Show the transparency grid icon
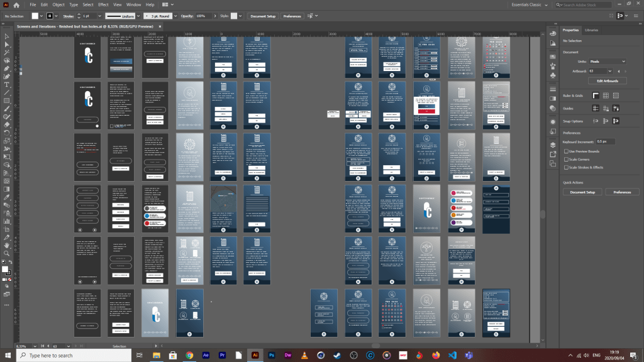The height and width of the screenshot is (362, 644). 616,96
